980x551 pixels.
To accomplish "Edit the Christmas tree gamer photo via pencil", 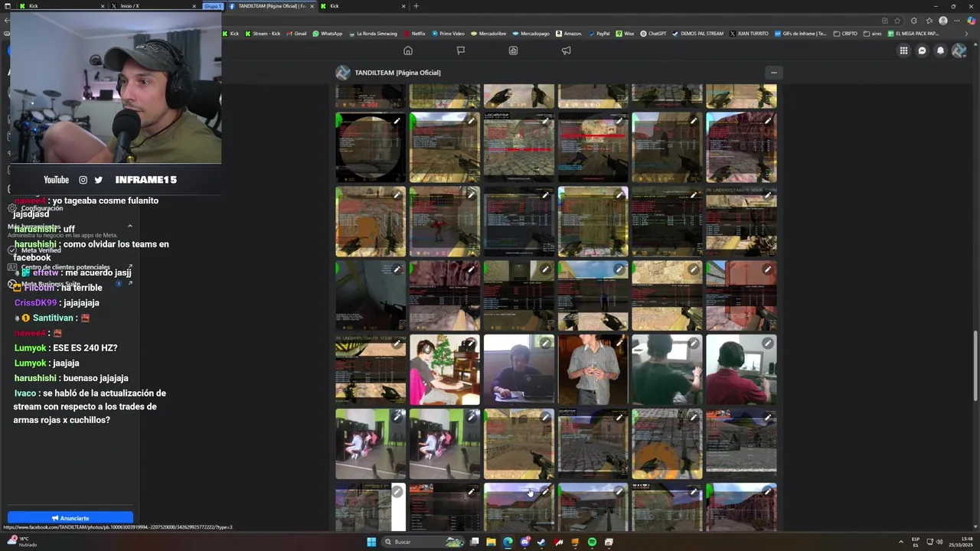I will [x=471, y=344].
